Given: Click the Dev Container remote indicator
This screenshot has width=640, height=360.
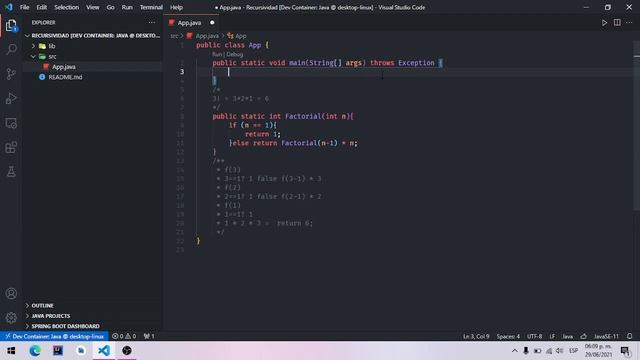Looking at the screenshot, I should [x=54, y=336].
